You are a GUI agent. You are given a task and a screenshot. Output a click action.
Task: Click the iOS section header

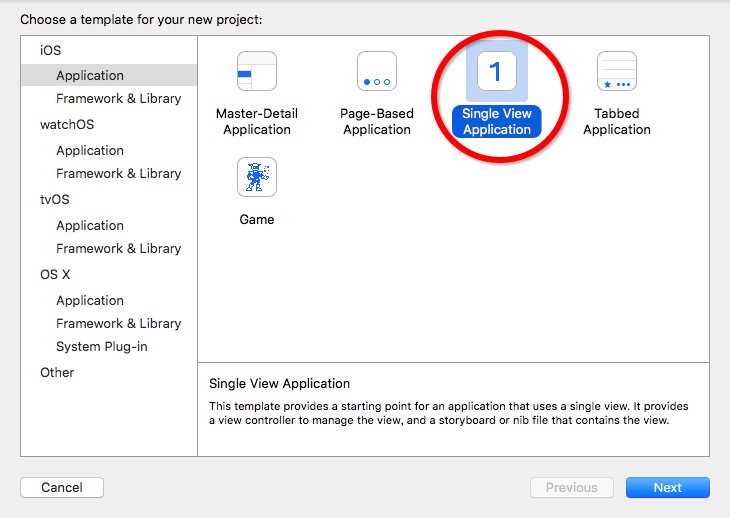tap(50, 50)
